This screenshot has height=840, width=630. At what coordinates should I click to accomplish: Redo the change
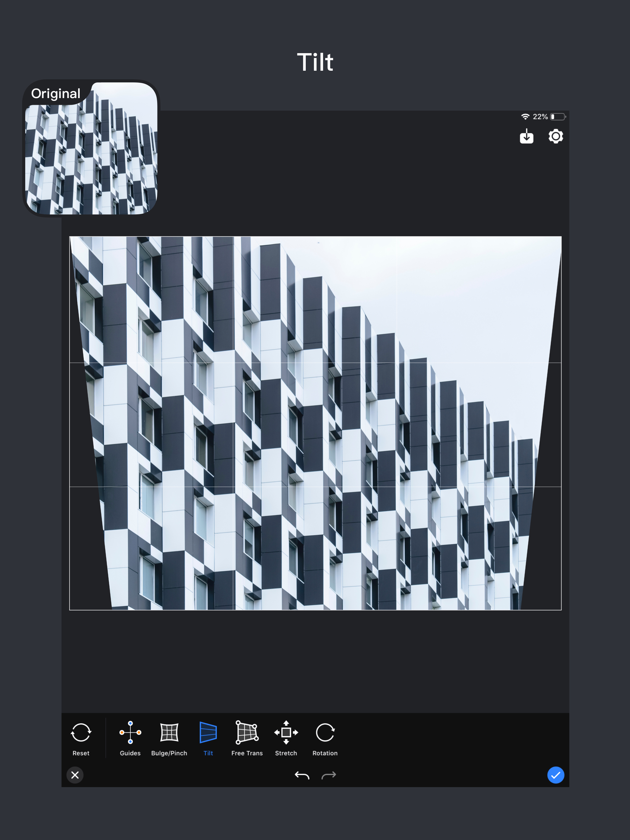click(x=329, y=775)
